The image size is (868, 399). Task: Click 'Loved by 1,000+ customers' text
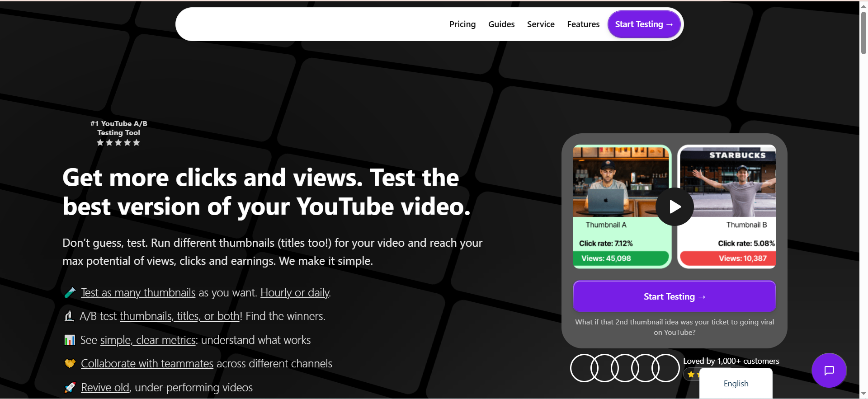click(x=731, y=361)
